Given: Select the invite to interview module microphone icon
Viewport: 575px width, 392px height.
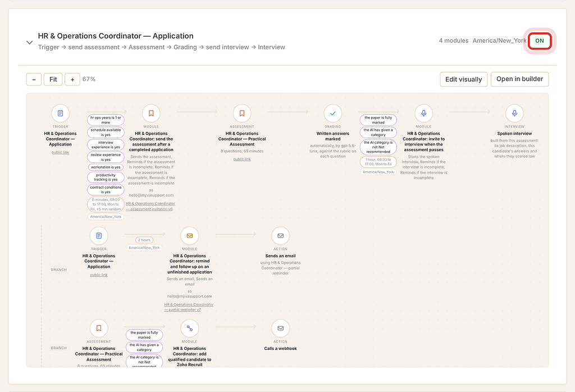Looking at the screenshot, I should 423,113.
